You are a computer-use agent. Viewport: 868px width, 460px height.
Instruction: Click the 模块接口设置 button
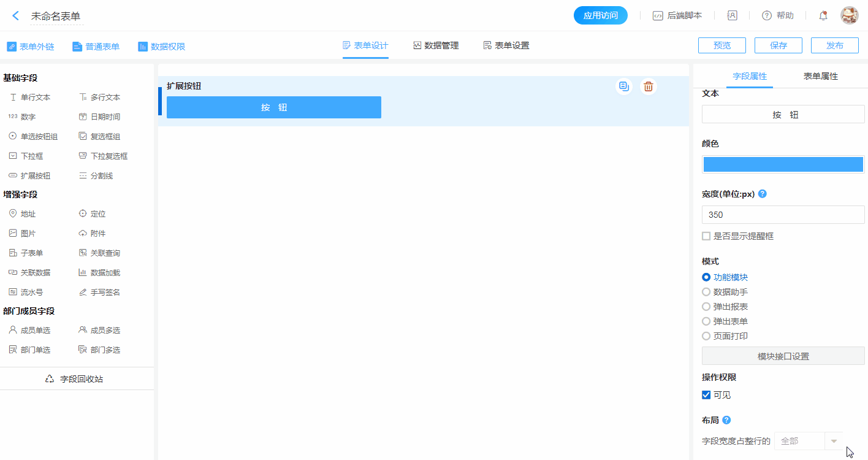tap(783, 356)
